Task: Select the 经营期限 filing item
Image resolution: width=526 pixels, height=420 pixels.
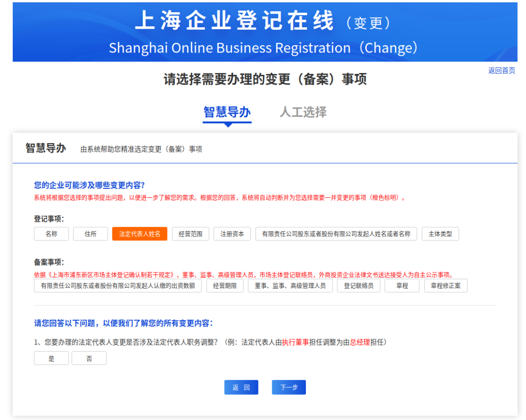Action: [x=225, y=286]
